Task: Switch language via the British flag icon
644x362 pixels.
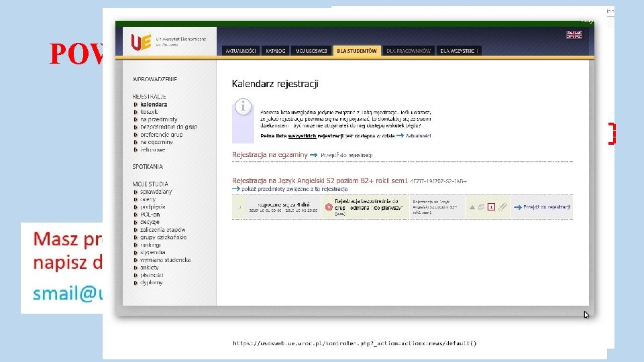Action: [574, 35]
